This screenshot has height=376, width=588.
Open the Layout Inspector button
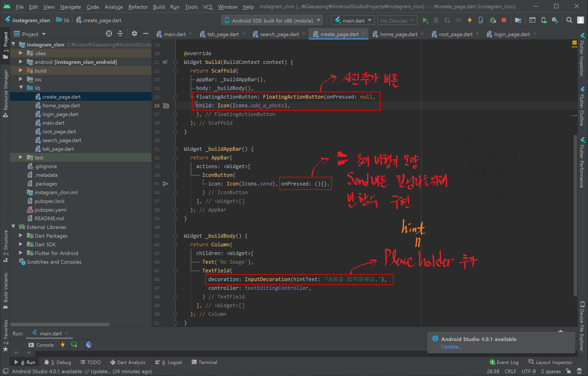coord(550,362)
